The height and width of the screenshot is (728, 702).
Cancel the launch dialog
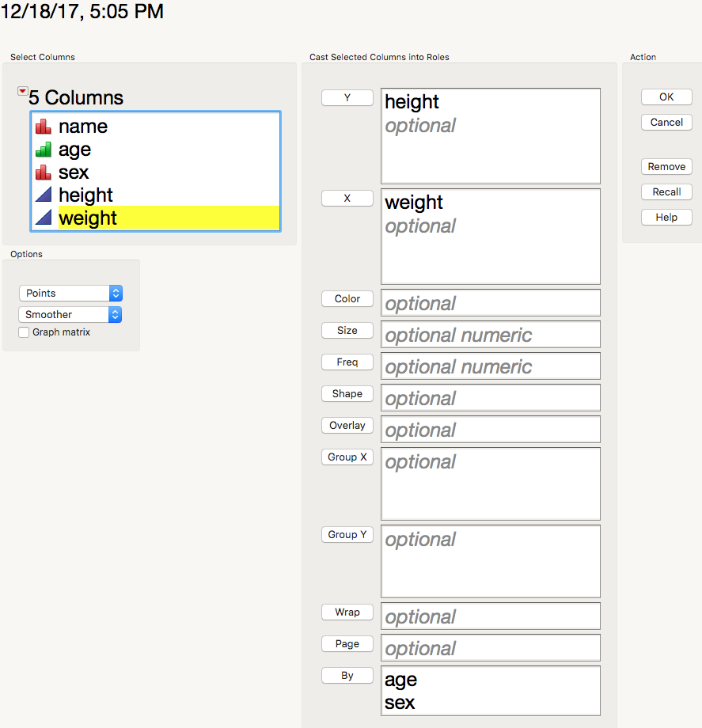pyautogui.click(x=666, y=122)
